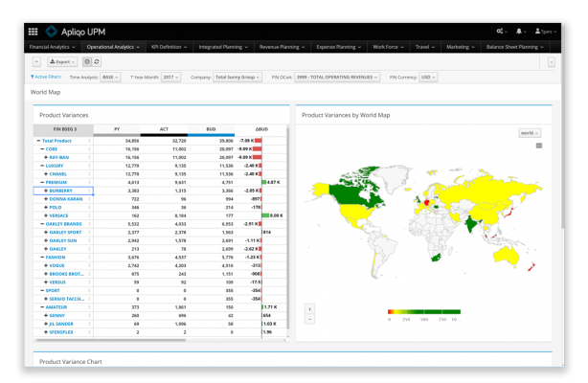
Task: Select the SFEROFLEX product link
Action: pos(61,332)
